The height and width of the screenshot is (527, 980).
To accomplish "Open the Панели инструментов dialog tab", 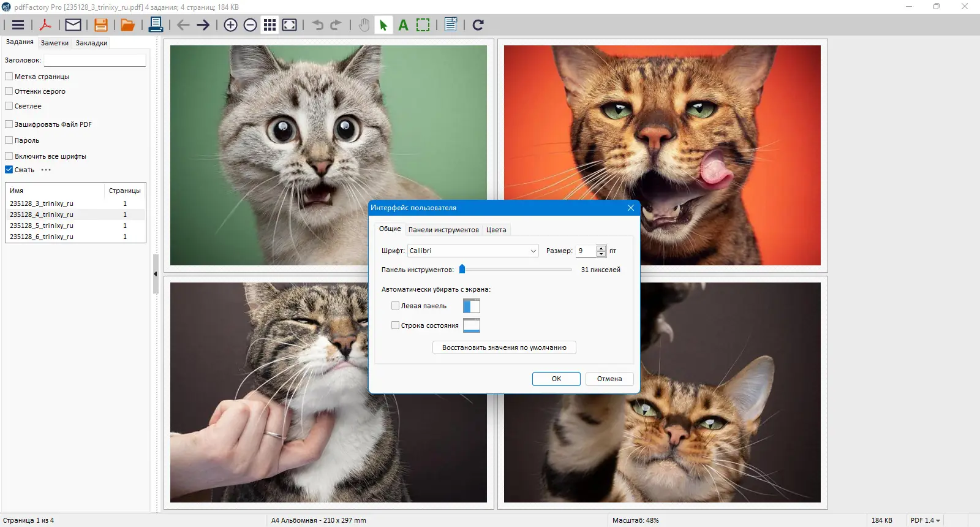I will tap(443, 230).
